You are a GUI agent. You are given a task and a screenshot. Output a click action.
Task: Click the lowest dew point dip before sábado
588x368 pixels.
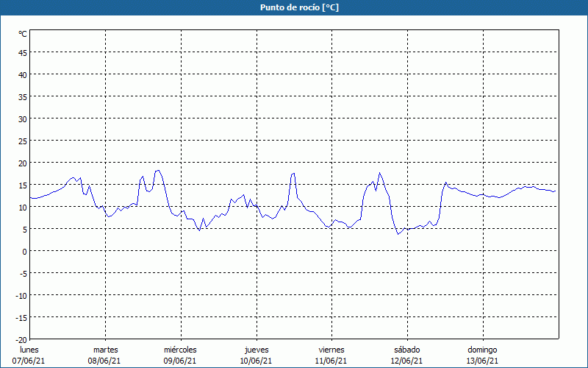click(398, 234)
